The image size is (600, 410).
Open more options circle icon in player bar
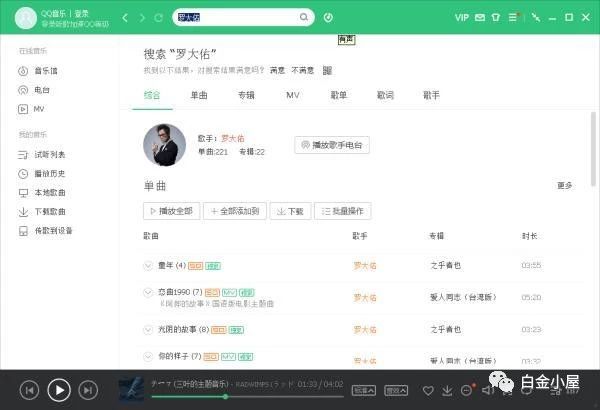pos(466,390)
